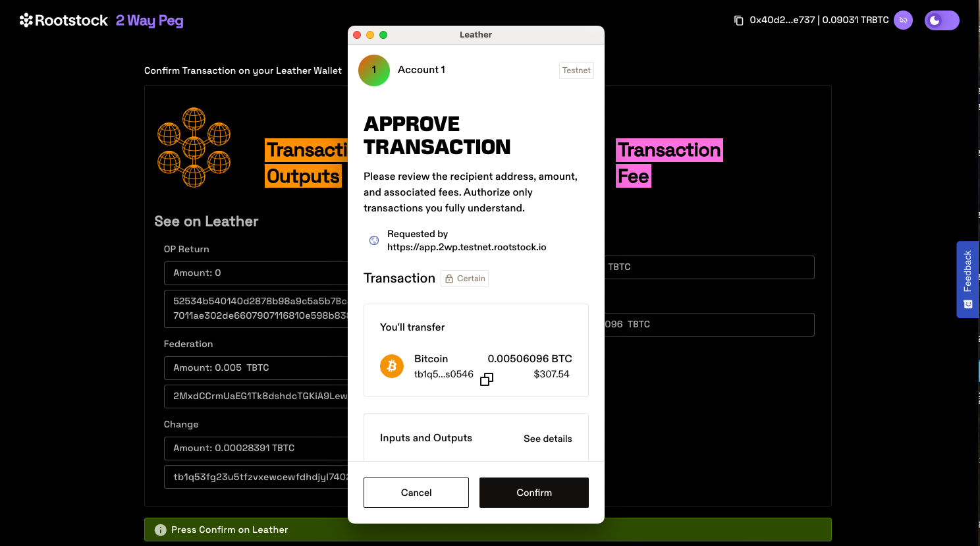
Task: Click the orange globe network graphic
Action: point(194,148)
